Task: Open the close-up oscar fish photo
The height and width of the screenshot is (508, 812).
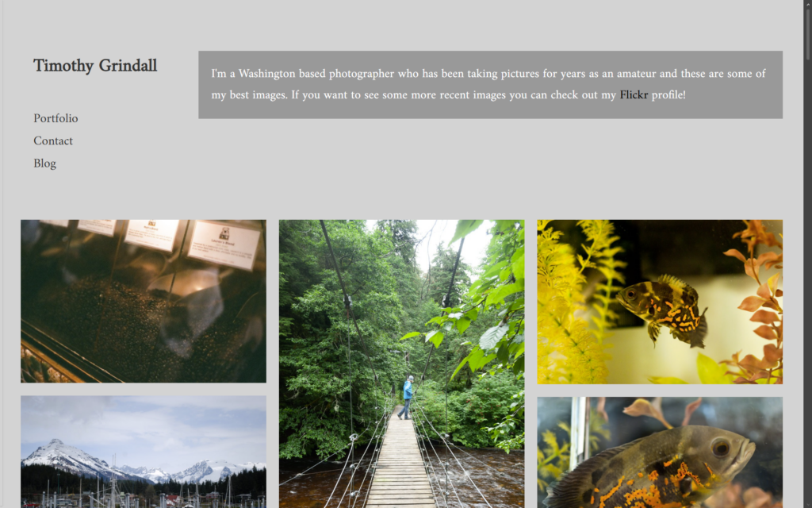Action: point(660,452)
